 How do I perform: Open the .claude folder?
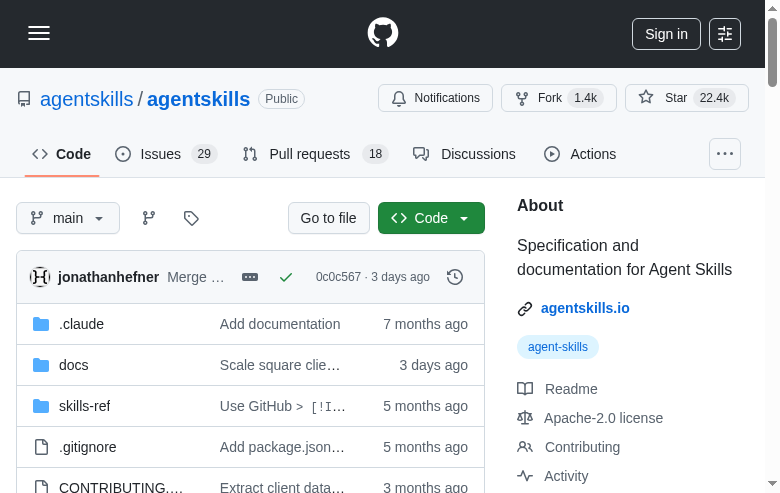point(82,324)
